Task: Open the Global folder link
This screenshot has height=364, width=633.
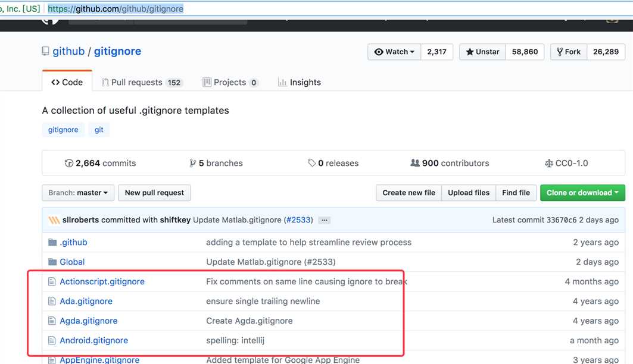Action: [x=72, y=262]
